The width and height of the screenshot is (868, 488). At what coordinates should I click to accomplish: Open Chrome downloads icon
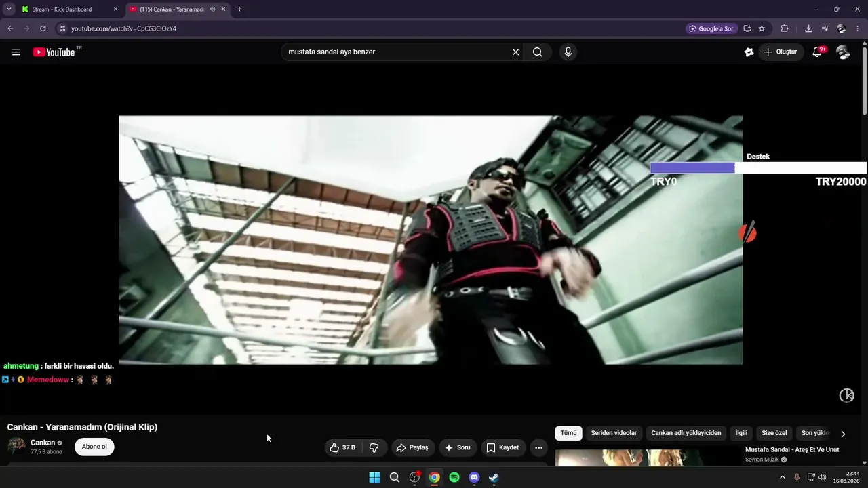808,28
